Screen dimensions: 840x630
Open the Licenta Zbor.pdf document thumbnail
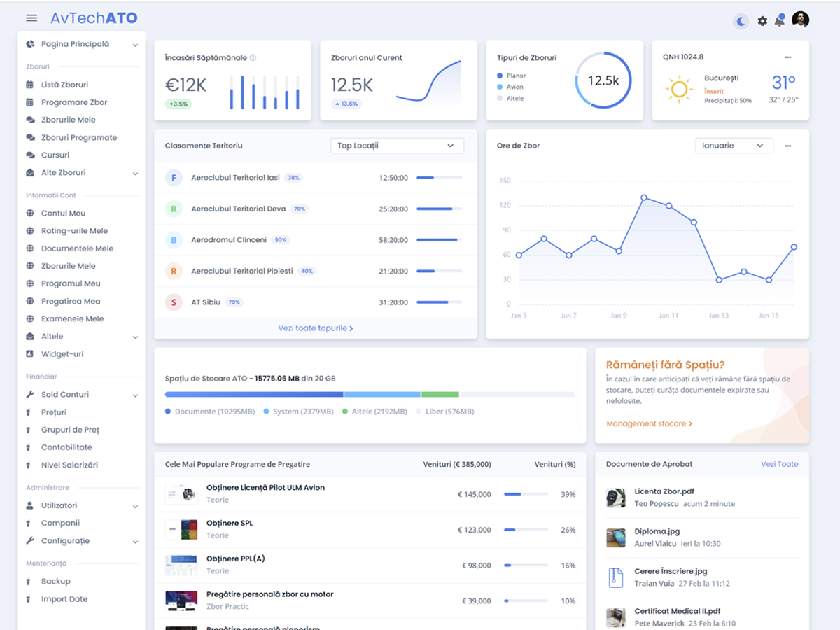pos(615,498)
